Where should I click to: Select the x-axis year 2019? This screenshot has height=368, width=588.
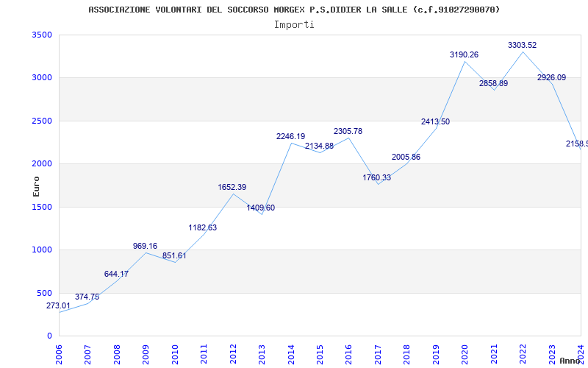tap(436, 355)
